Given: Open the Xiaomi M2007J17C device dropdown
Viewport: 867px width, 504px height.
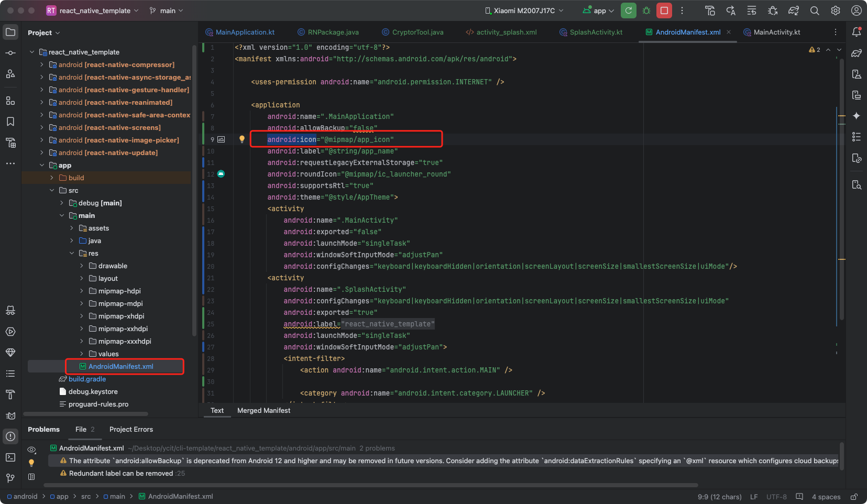Looking at the screenshot, I should coord(524,10).
